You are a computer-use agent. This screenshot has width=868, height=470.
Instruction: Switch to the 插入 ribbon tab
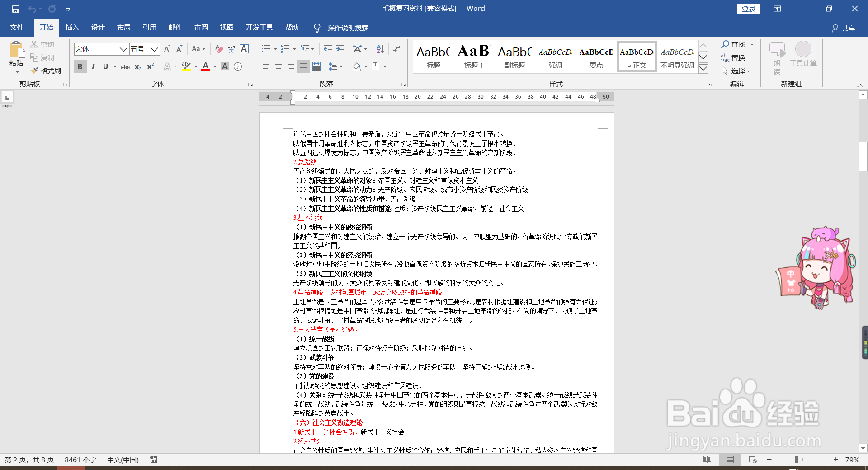(72, 28)
